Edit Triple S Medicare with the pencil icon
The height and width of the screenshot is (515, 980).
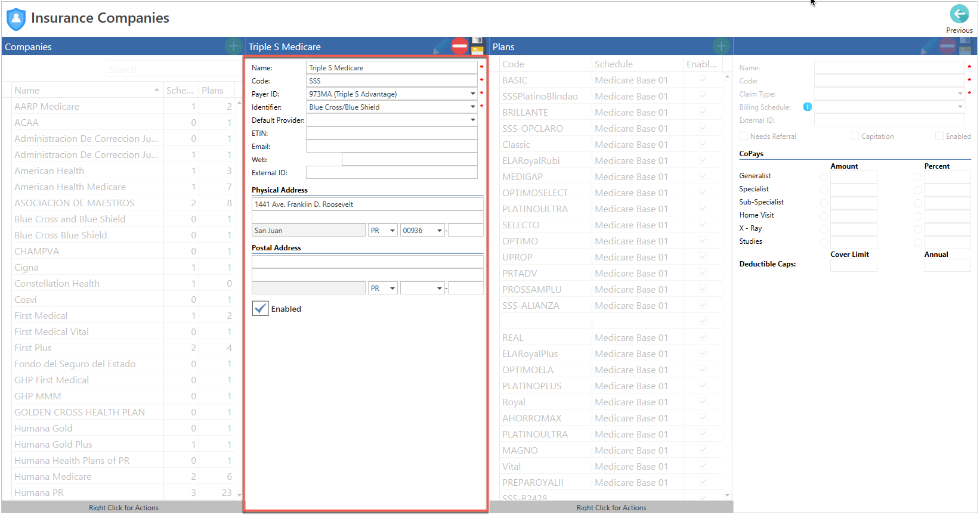click(x=441, y=46)
